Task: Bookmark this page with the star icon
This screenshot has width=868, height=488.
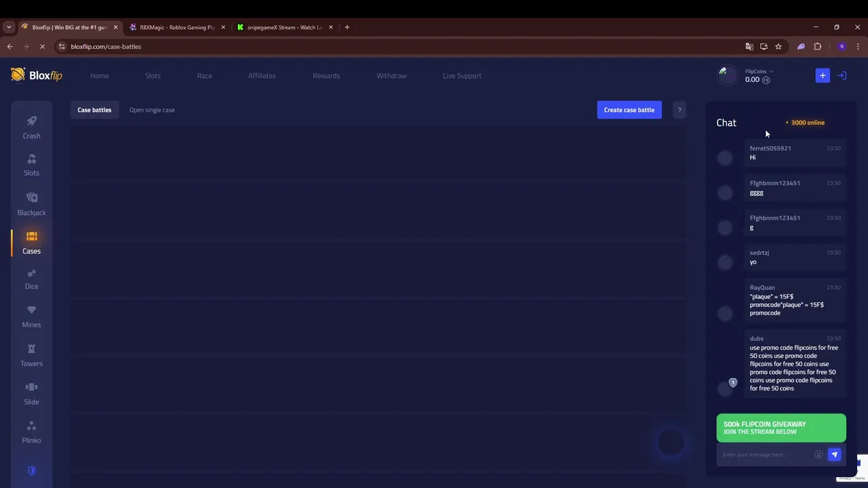Action: pos(778,47)
